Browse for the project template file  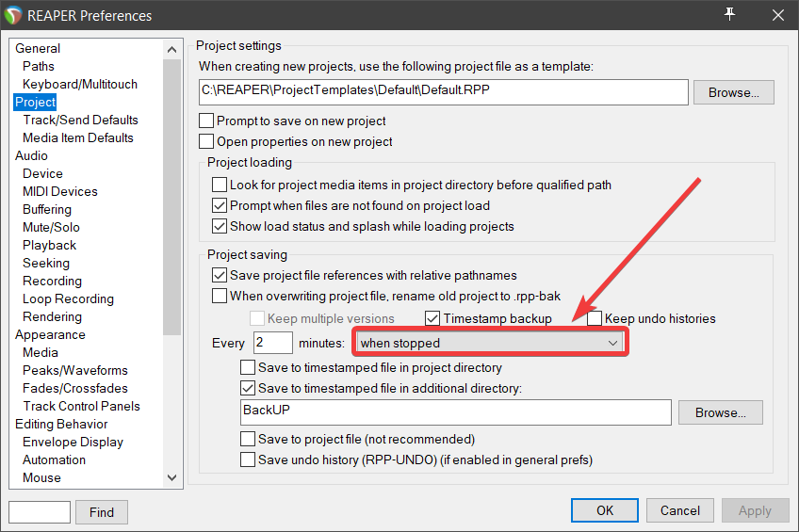pos(733,92)
